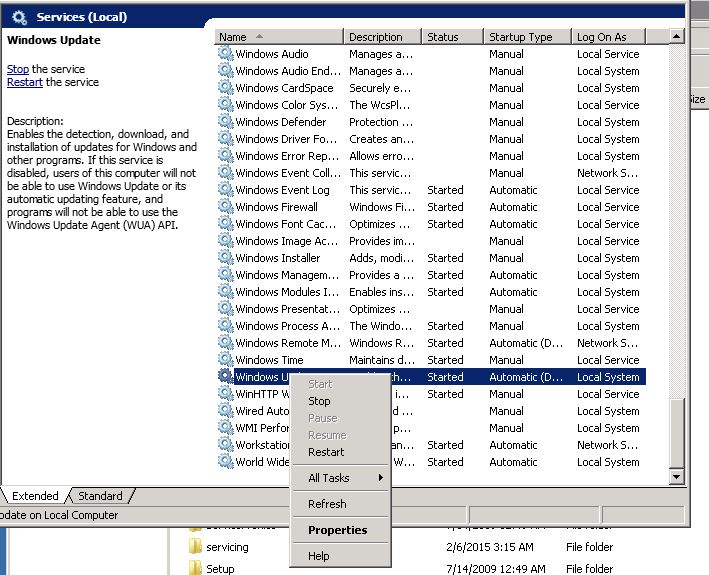The height and width of the screenshot is (575, 709).
Task: Click 'Securely e...' description for Windows CardSpace
Action: [x=380, y=88]
